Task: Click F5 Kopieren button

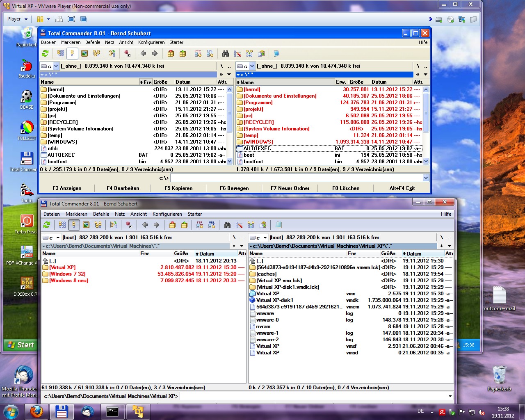Action: [x=178, y=188]
